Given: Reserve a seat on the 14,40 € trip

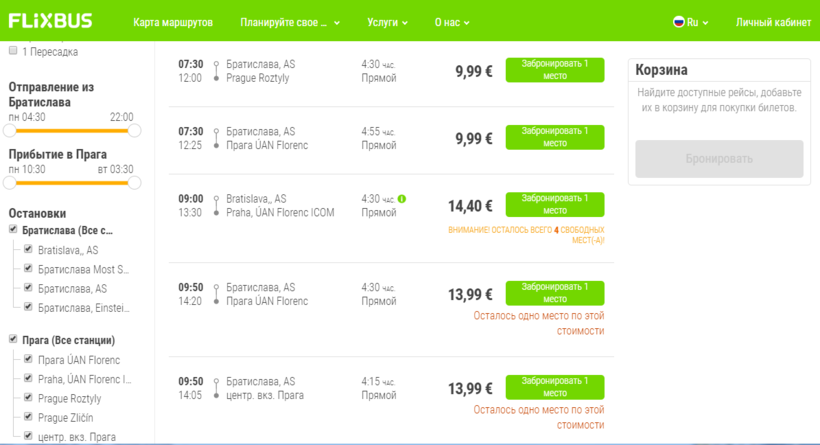Looking at the screenshot, I should [554, 204].
